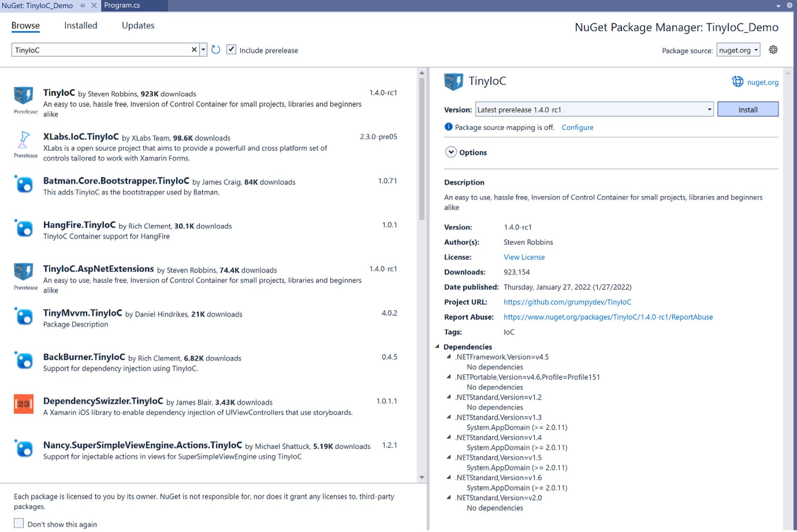The height and width of the screenshot is (532, 797).
Task: Select XLabs.IoC.TinyIoC package title
Action: click(81, 137)
